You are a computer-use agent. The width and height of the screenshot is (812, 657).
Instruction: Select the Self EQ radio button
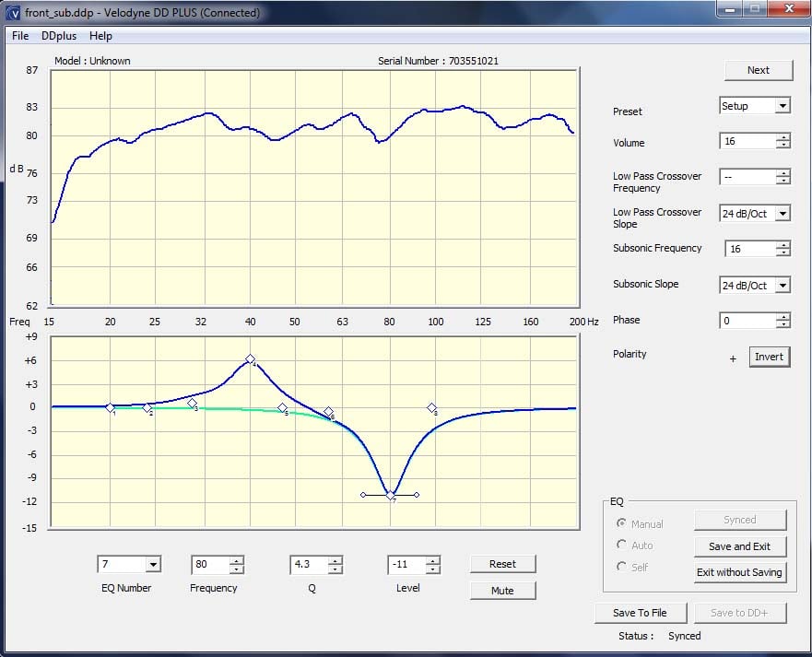[621, 567]
